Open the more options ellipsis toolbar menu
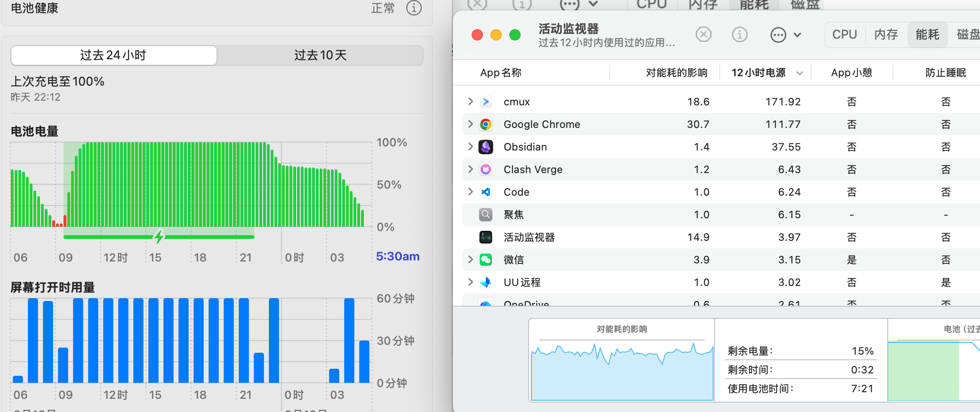This screenshot has height=412, width=980. pyautogui.click(x=785, y=35)
